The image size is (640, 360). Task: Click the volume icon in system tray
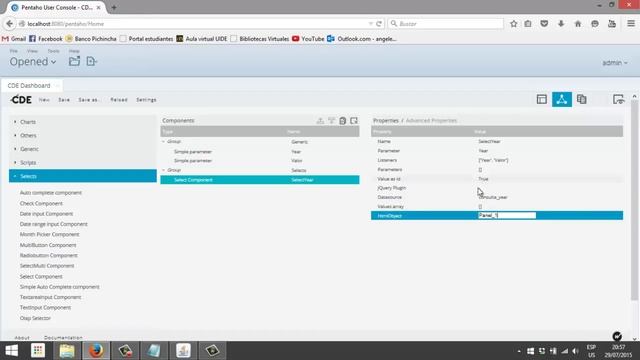[576, 351]
